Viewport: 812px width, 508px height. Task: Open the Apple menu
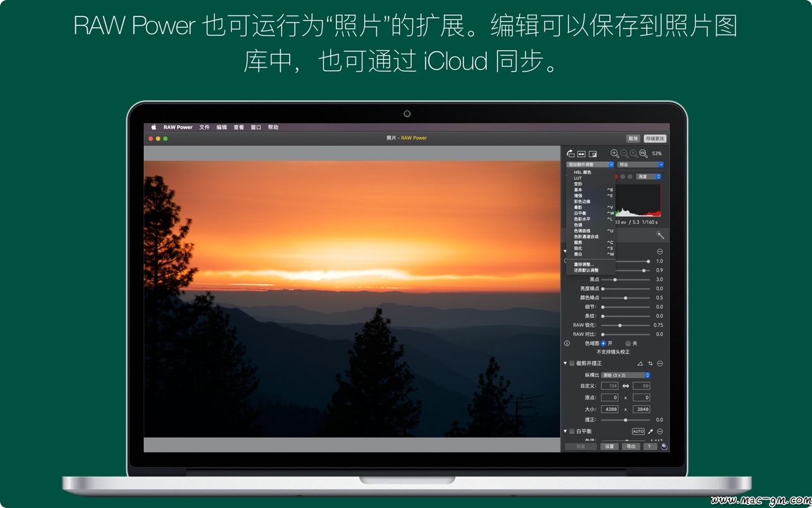click(153, 127)
